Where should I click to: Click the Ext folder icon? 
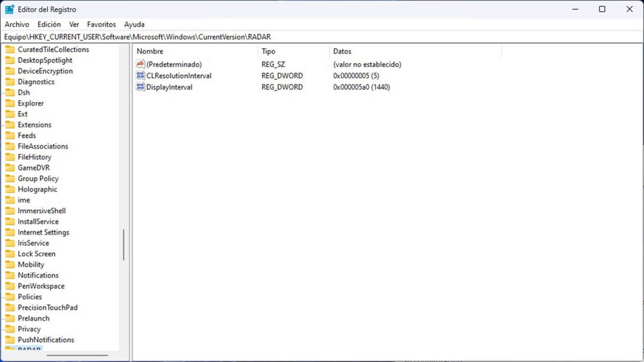coord(10,114)
